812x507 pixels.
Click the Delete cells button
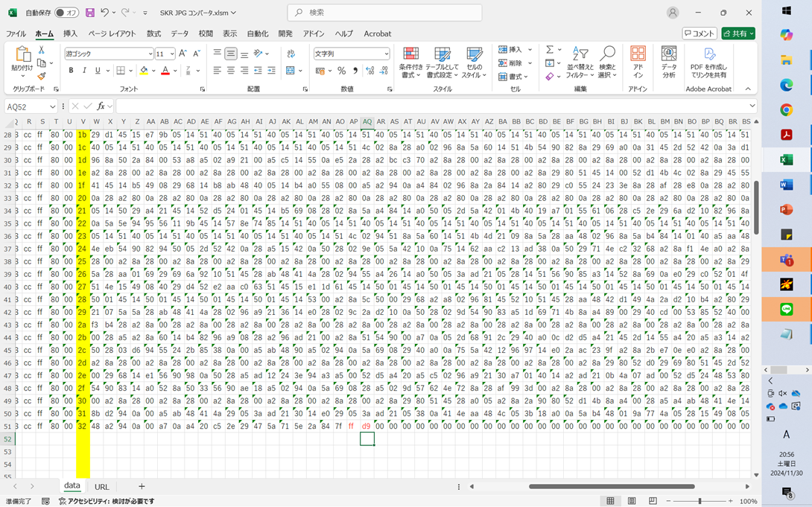tap(510, 63)
